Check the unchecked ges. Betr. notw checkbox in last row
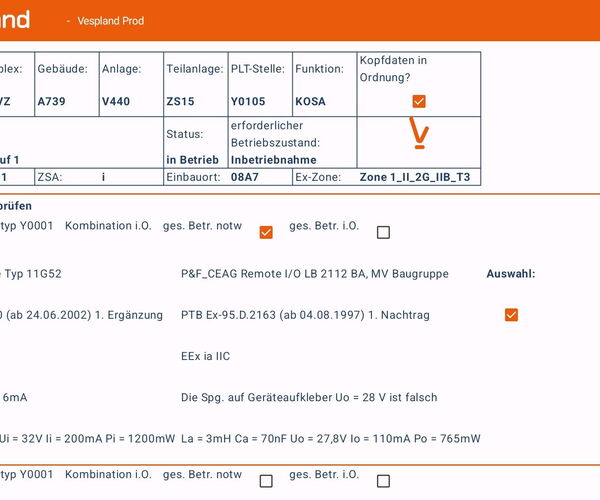600x500 pixels. click(266, 481)
